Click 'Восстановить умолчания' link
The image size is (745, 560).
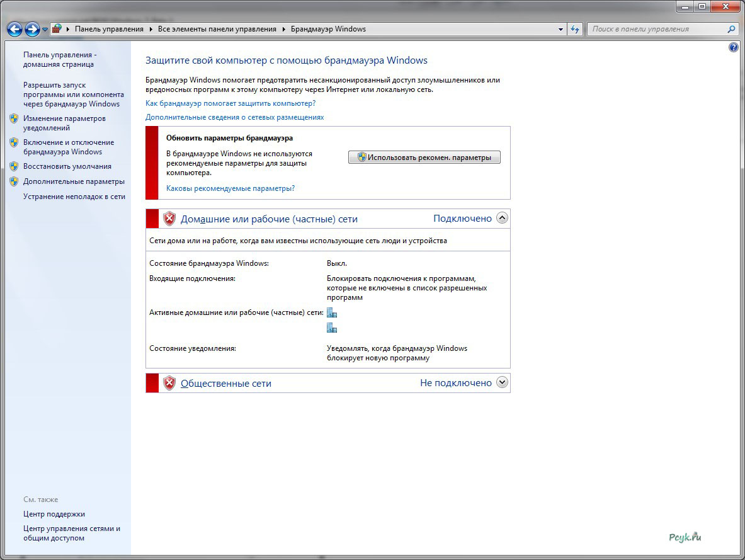point(67,166)
